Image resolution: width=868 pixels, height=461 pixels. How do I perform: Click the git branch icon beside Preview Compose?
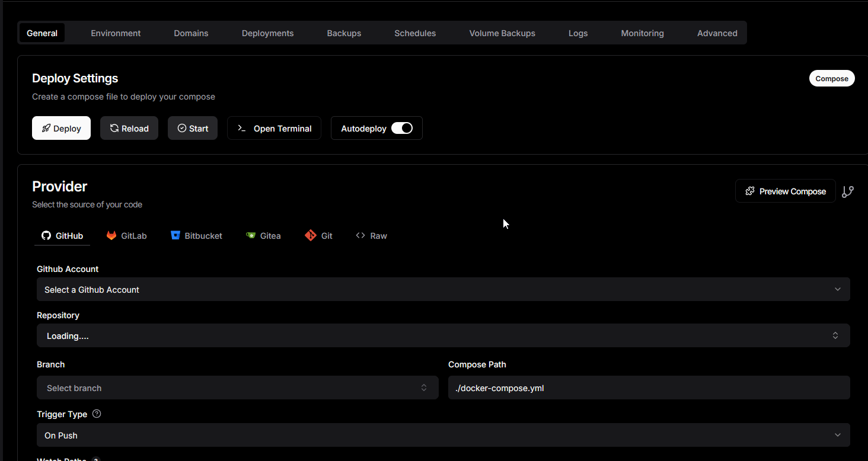click(x=848, y=191)
